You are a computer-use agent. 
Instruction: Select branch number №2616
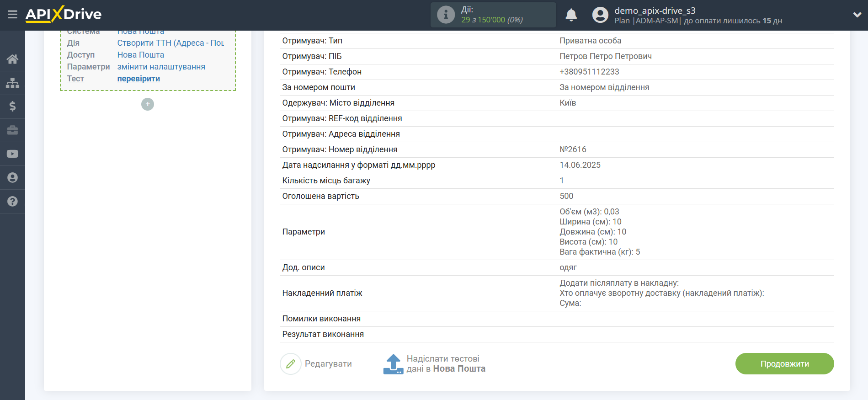573,149
